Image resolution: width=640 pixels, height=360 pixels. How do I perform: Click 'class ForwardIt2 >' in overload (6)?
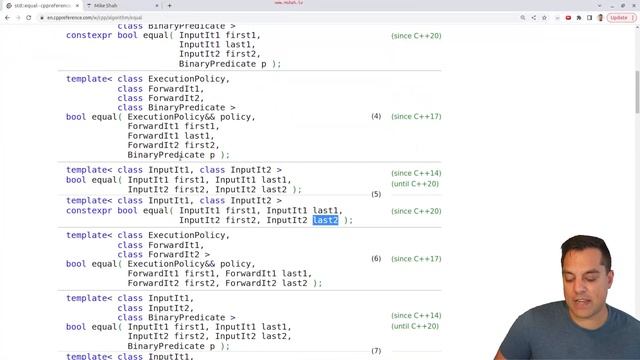[x=163, y=254]
